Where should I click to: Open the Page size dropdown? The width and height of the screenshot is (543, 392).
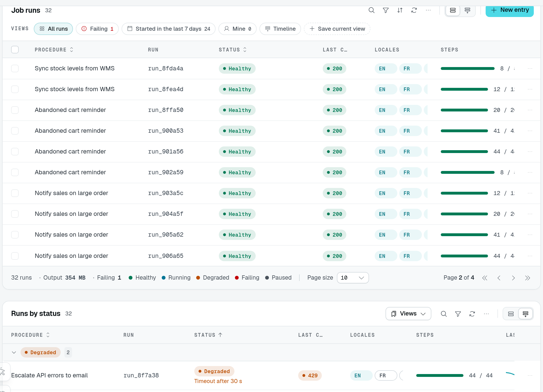point(352,278)
